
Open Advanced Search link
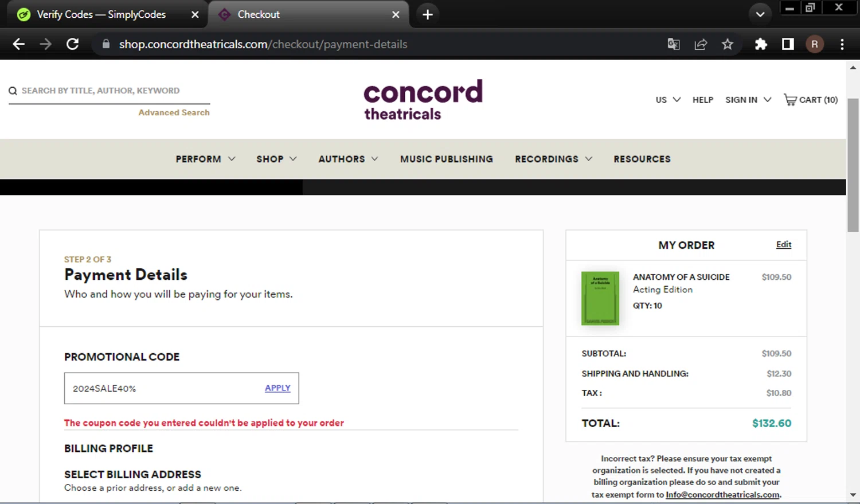coord(174,112)
